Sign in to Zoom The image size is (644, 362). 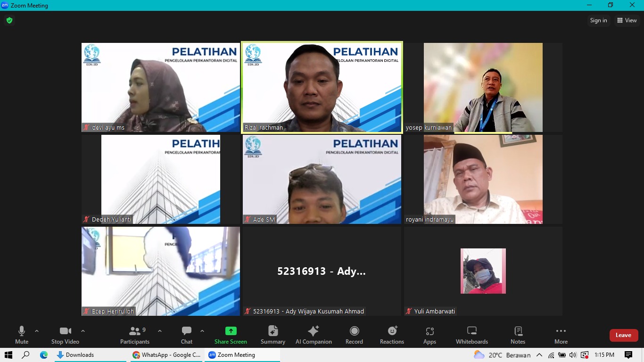(598, 20)
